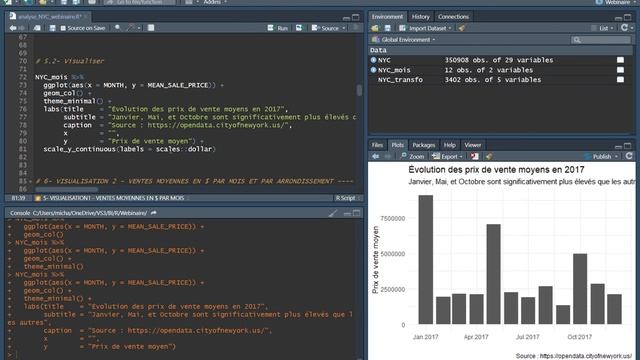Go to previous plot
Image resolution: width=640 pixels, height=360 pixels.
click(x=376, y=156)
